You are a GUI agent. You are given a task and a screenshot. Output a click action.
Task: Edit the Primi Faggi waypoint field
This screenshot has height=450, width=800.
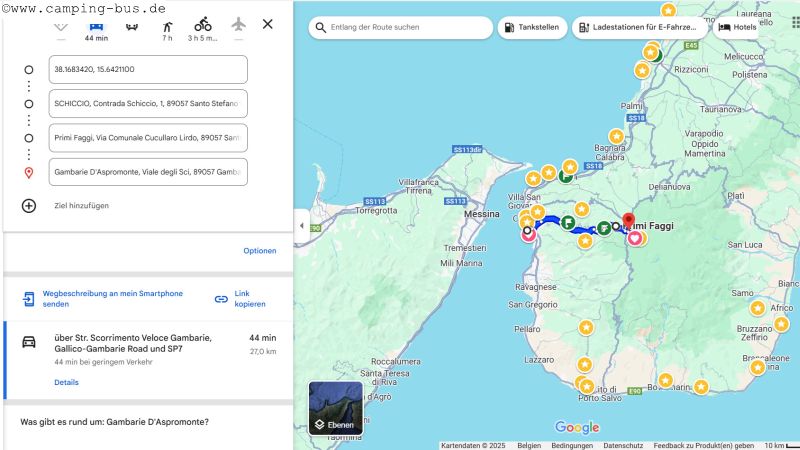coord(148,138)
